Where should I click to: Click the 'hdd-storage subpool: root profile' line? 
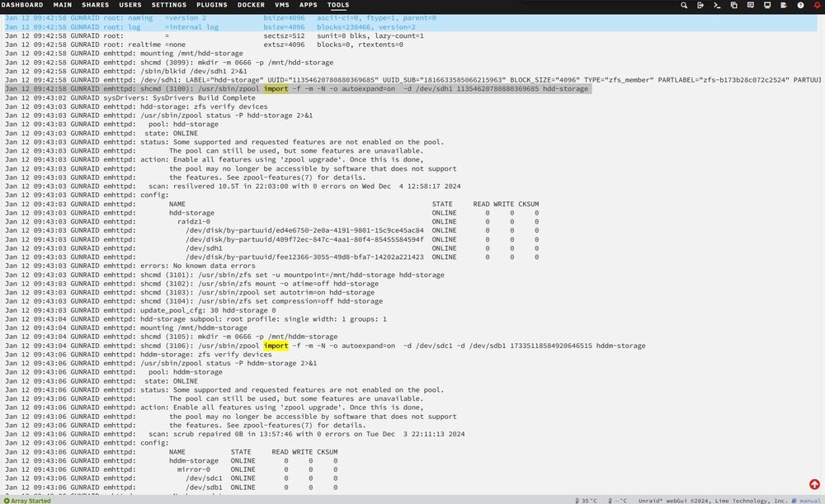pos(196,318)
